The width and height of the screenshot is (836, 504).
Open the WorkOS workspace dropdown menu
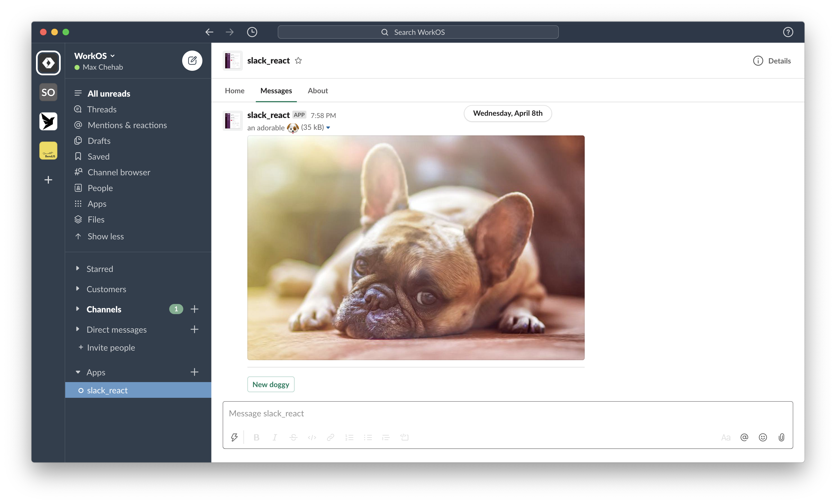coord(94,56)
